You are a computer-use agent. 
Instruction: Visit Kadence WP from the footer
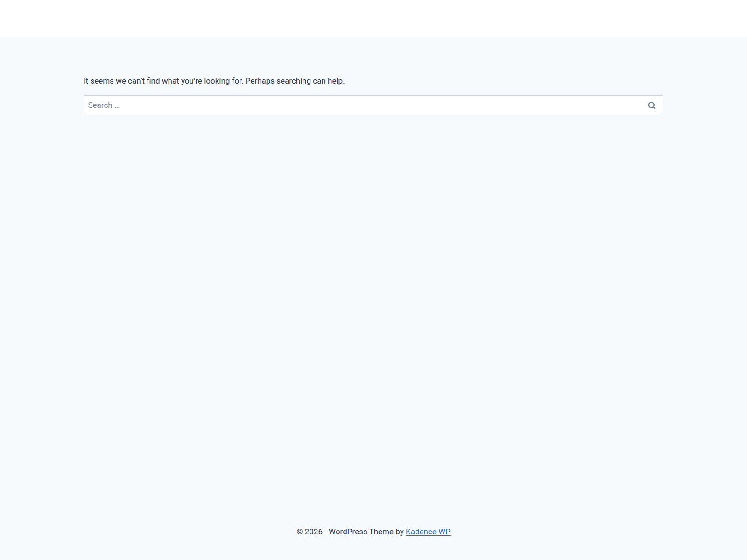pyautogui.click(x=428, y=532)
